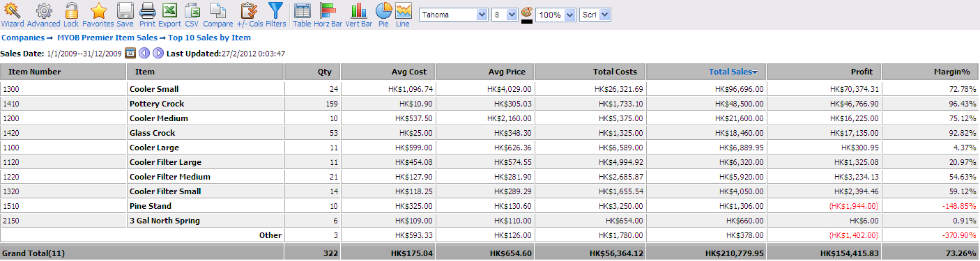Select the 3 Gal North Spring item

[164, 221]
